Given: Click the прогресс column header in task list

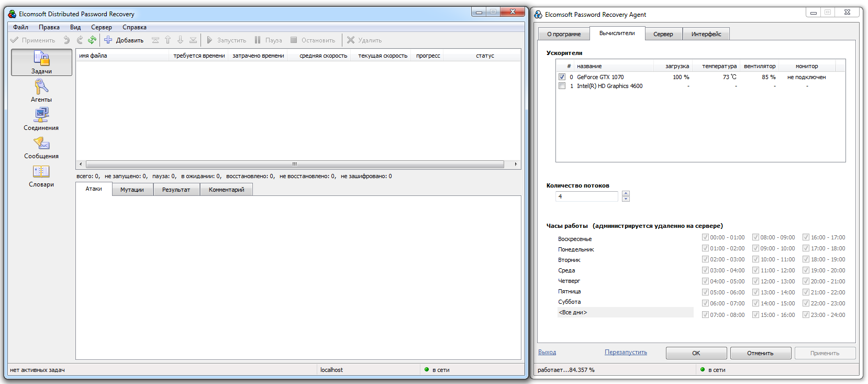Looking at the screenshot, I should tap(428, 56).
